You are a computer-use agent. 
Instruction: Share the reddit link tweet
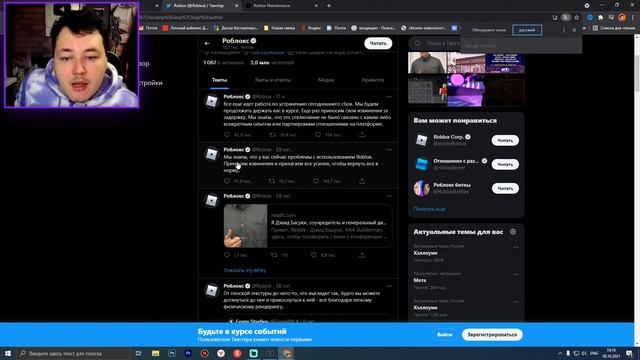[x=362, y=255]
